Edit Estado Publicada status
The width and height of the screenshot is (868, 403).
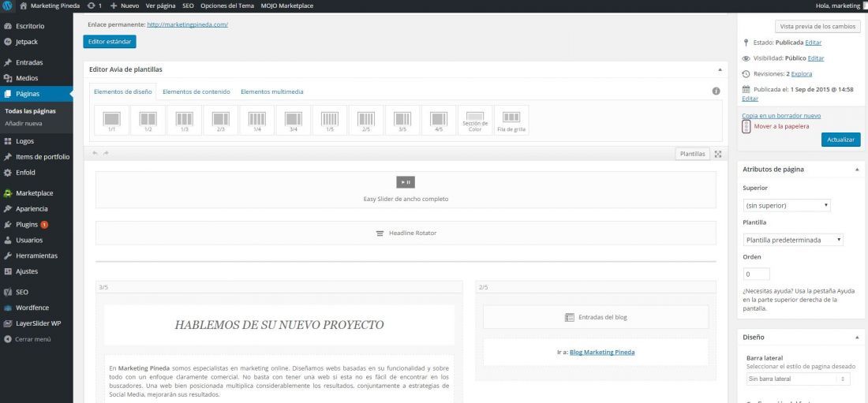(x=814, y=43)
